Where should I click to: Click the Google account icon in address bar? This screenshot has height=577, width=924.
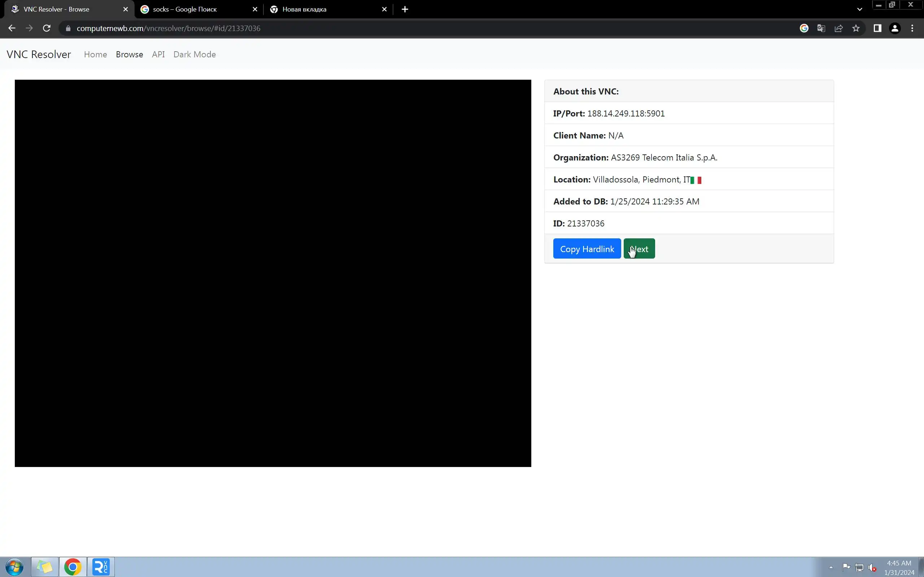[804, 28]
